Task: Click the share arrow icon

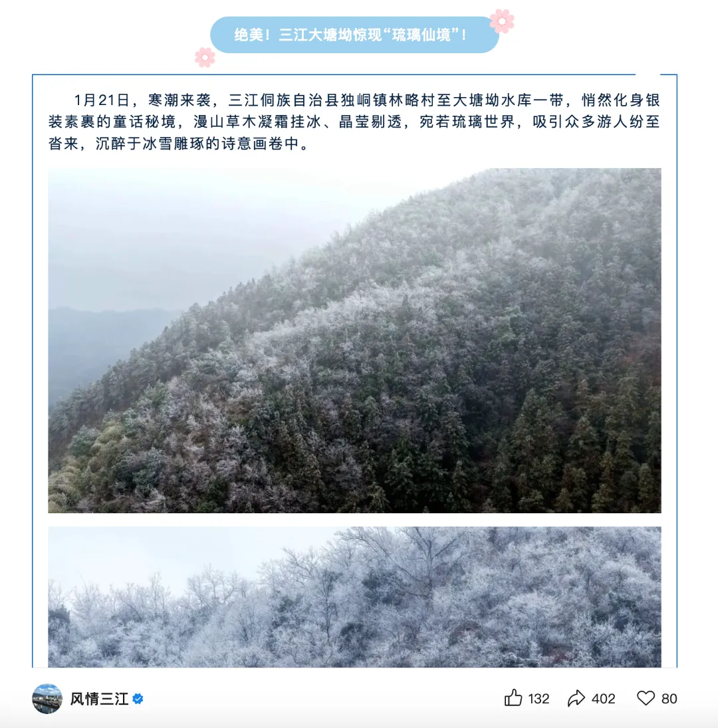Action: 576,698
